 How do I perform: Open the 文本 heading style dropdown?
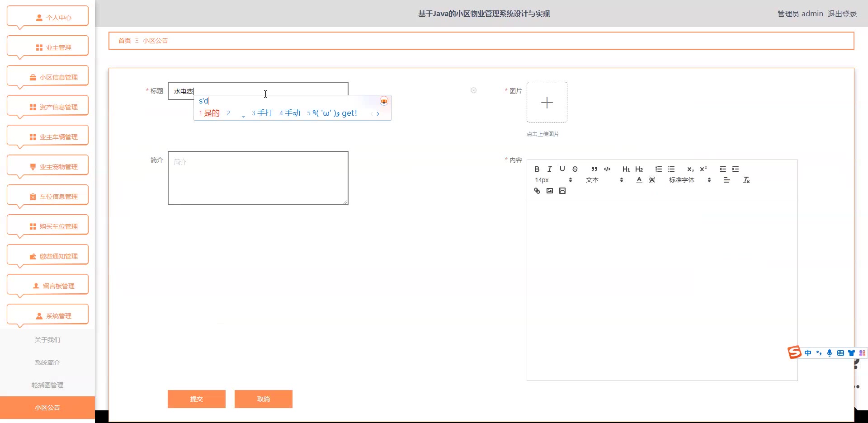tap(604, 180)
